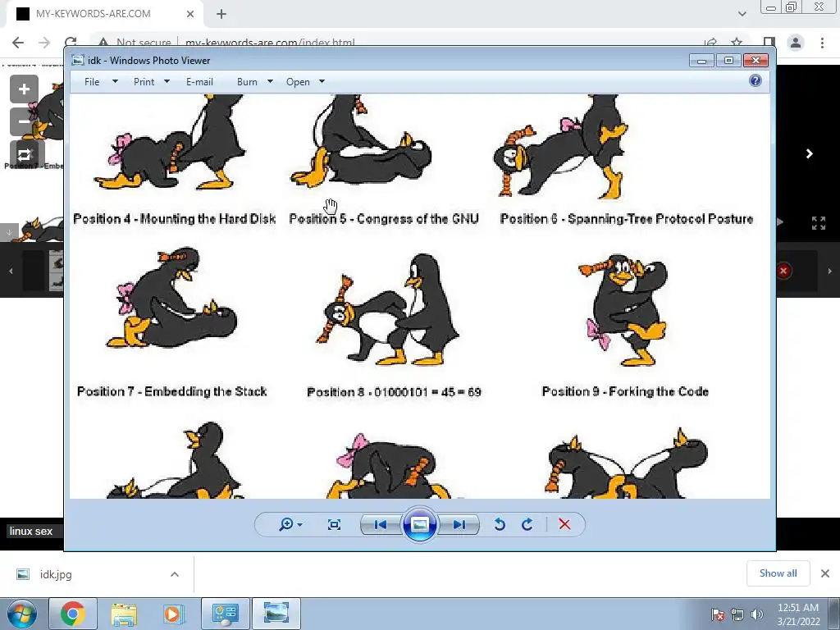840x630 pixels.
Task: Advance gallery with the right chevron arrow
Action: coord(810,153)
